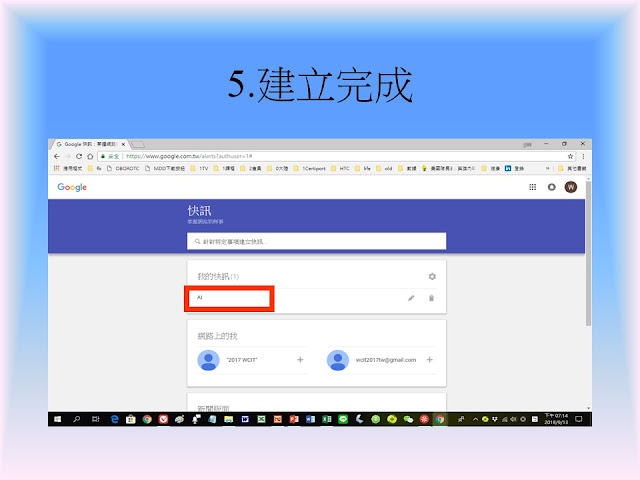The image size is (640, 480).
Task: Open WeChat from the taskbar
Action: coord(408,419)
